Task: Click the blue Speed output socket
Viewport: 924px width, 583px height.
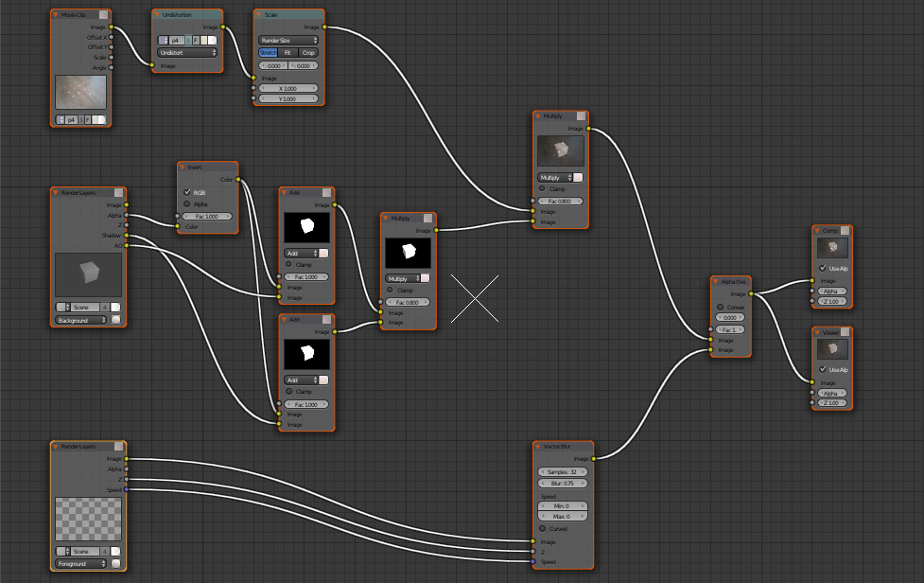Action: [x=127, y=489]
